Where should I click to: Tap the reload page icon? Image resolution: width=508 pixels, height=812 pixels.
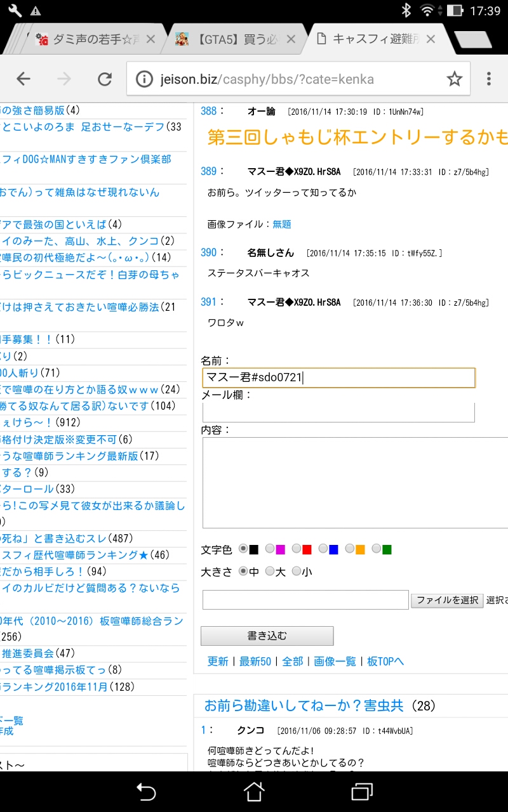tap(104, 79)
